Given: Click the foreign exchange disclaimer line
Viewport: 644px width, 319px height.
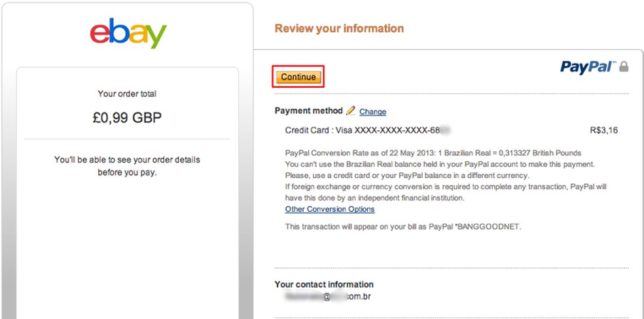Looking at the screenshot, I should point(445,187).
